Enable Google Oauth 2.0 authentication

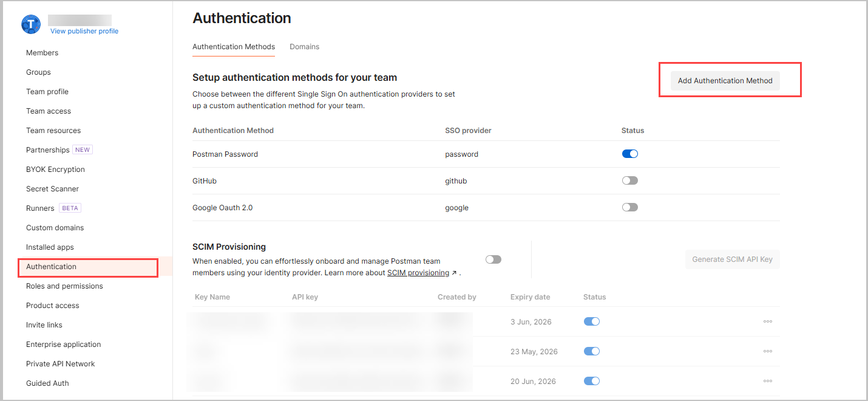630,207
